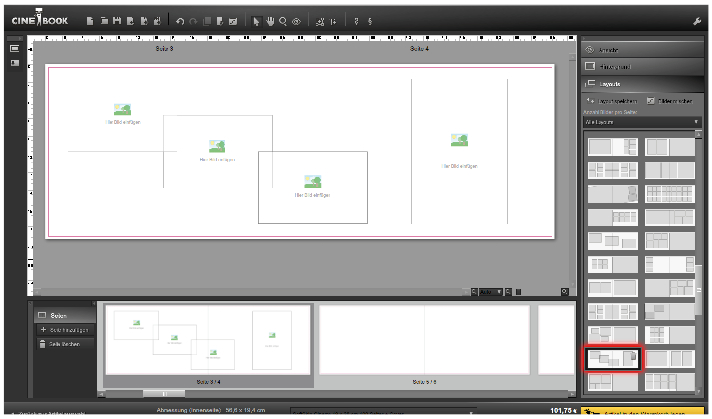Click the zoom-out icon below canvas
The height and width of the screenshot is (419, 712).
474,292
